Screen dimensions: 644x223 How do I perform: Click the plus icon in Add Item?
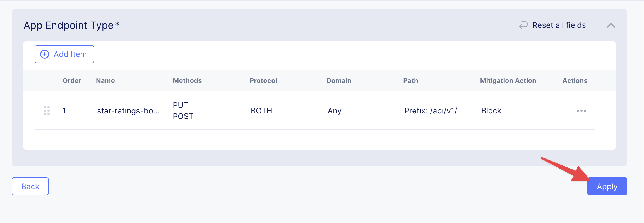click(45, 54)
